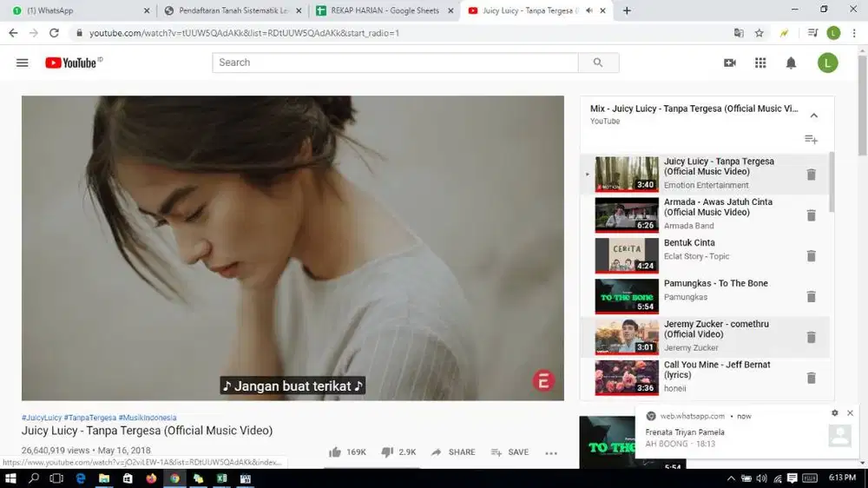Click the Emotion Entertainment channel name
The image size is (868, 488).
[x=706, y=185]
